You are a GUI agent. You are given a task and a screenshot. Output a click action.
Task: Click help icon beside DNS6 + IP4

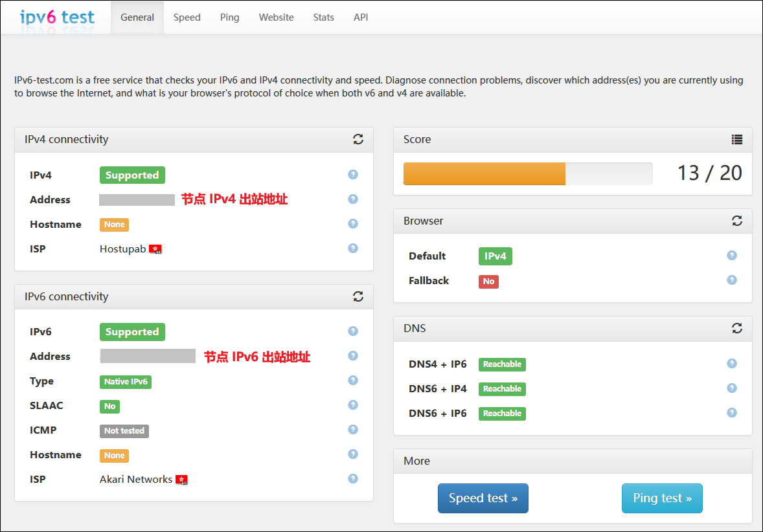(x=732, y=388)
